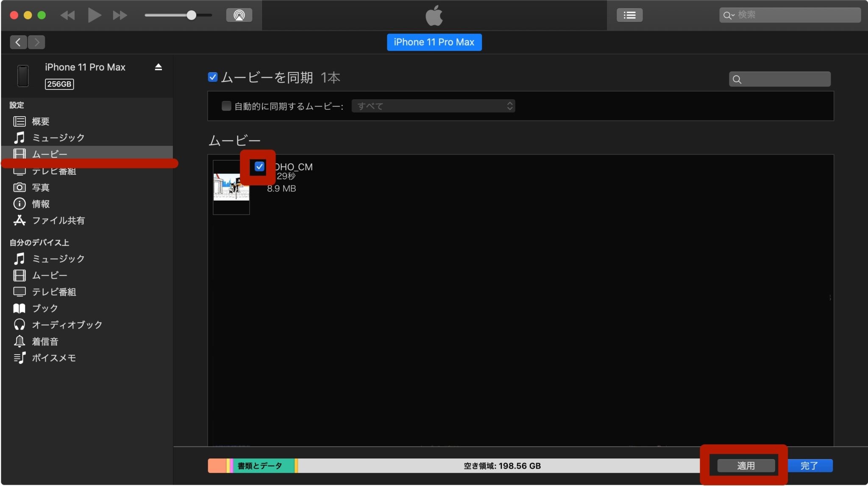The image size is (868, 486).
Task: Click 書類とデータ segment of storage bar
Action: pos(263,466)
